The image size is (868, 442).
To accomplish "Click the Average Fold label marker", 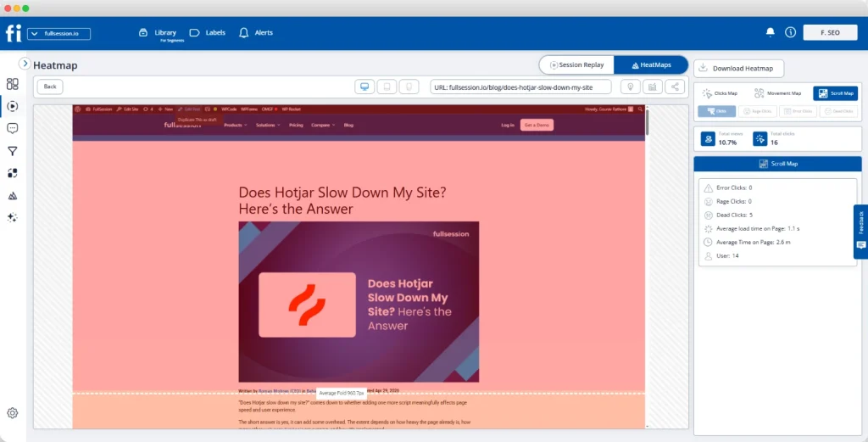I will coord(342,394).
